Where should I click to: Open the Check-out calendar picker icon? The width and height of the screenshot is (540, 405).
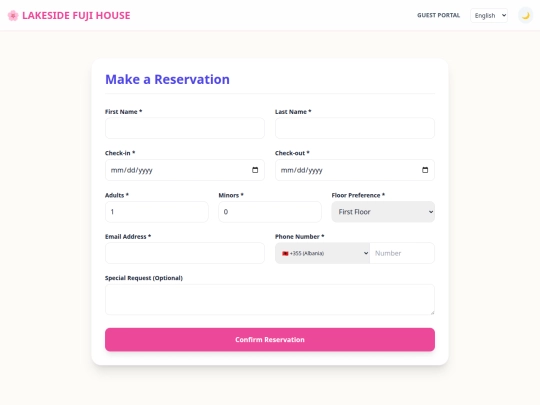click(425, 170)
